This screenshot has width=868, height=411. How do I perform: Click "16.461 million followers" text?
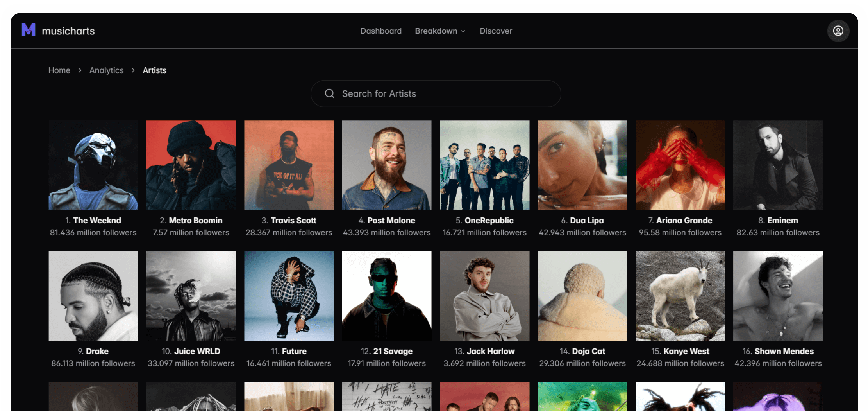point(289,363)
